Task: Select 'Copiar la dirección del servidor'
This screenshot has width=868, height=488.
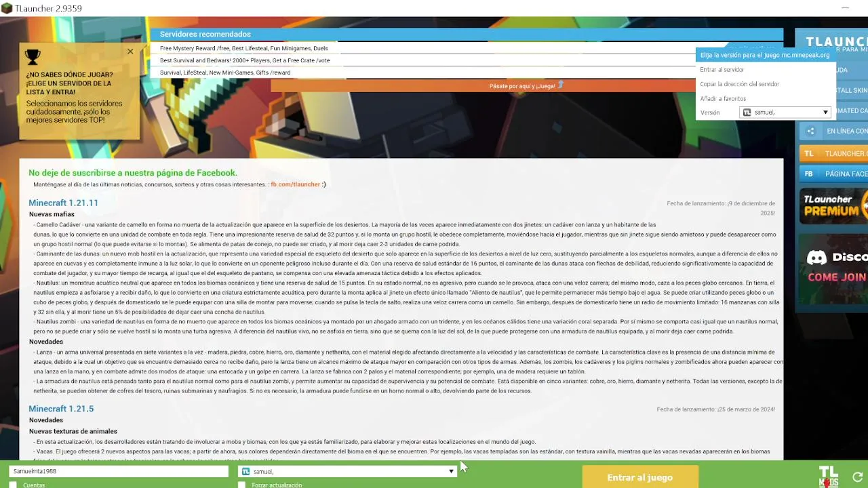Action: [739, 84]
